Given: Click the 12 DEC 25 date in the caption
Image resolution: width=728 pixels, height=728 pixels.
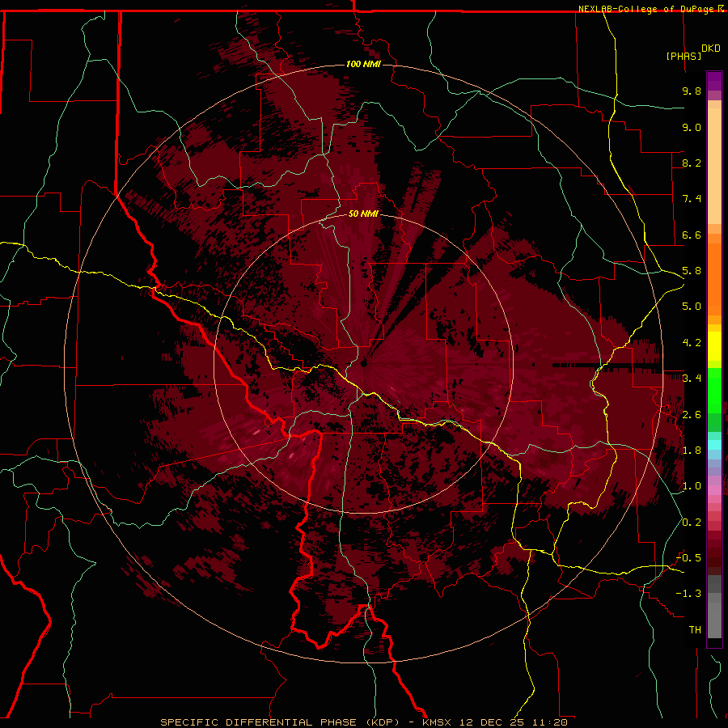Looking at the screenshot, I should click(x=493, y=722).
